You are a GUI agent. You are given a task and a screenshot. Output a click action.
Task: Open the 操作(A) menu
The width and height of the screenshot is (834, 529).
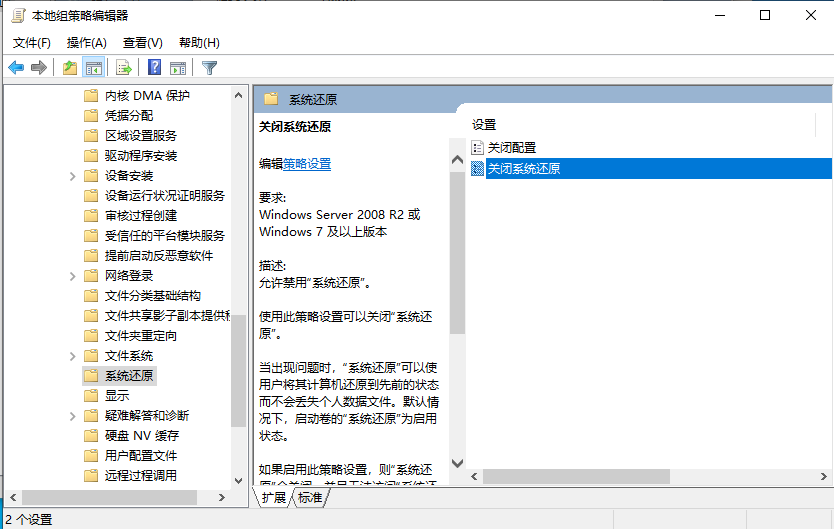click(x=86, y=43)
